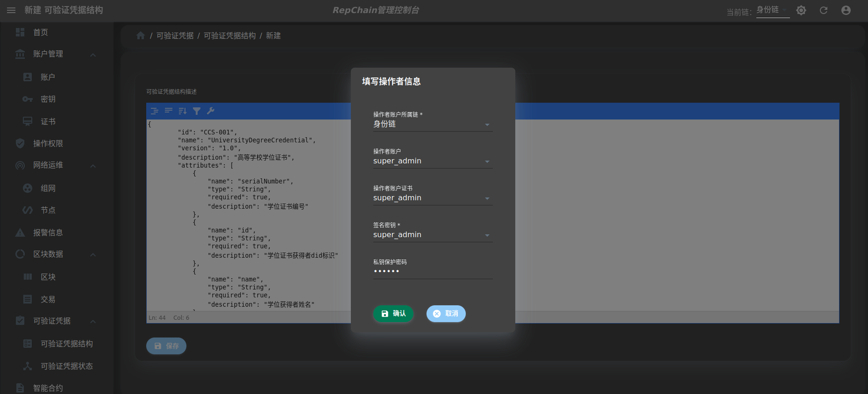Collapse the 网络运维 section
This screenshot has width=868, height=394.
coord(93,166)
